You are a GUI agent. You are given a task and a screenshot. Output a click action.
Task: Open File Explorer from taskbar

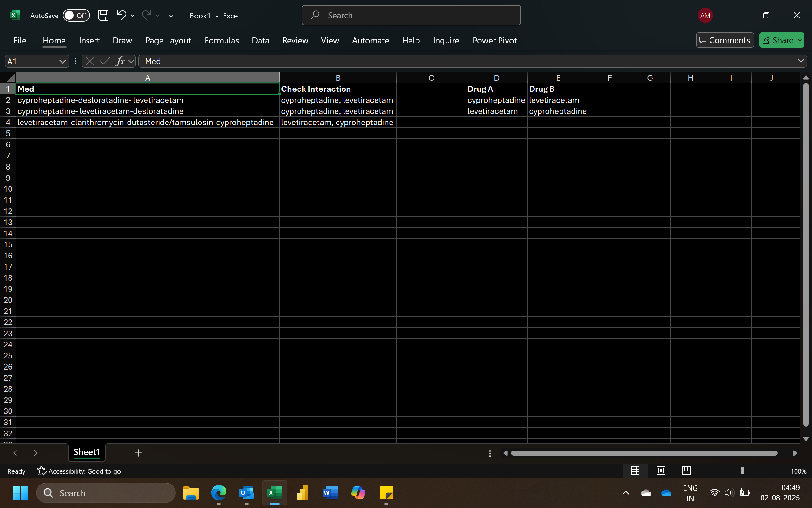click(191, 493)
